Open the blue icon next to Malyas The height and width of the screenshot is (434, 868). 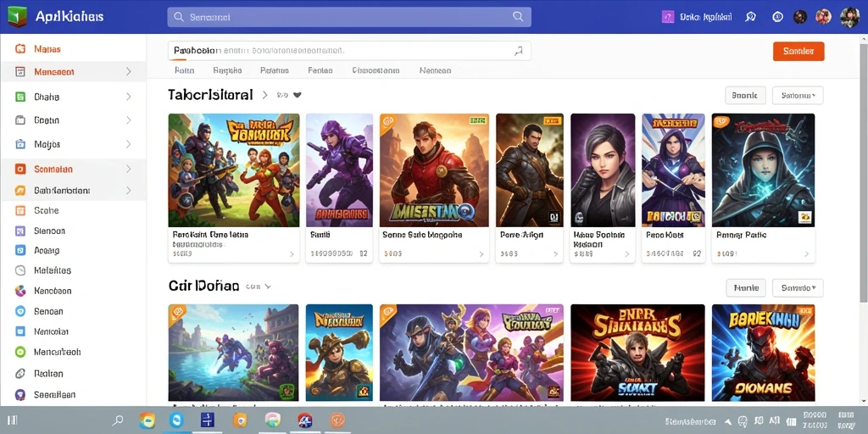coord(20,144)
